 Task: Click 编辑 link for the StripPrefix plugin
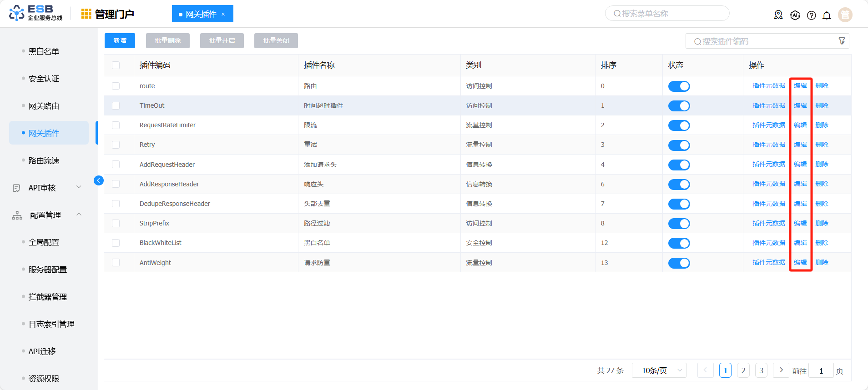pyautogui.click(x=800, y=223)
